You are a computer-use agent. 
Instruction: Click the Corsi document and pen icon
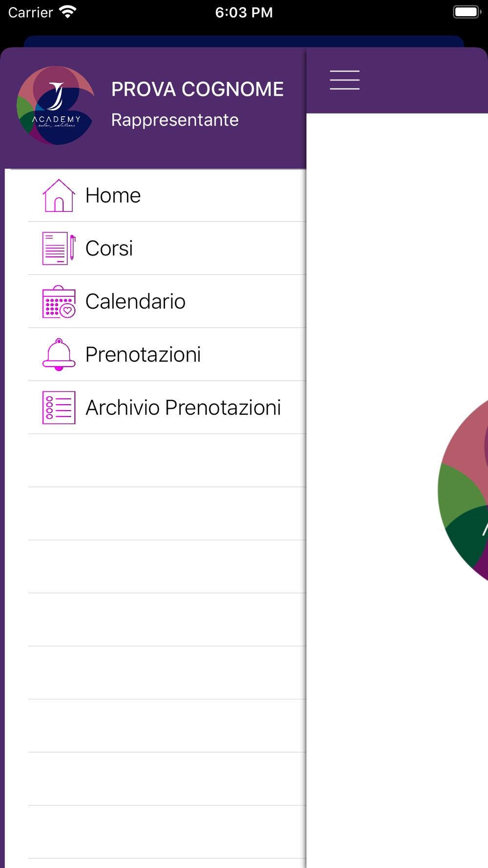tap(59, 248)
